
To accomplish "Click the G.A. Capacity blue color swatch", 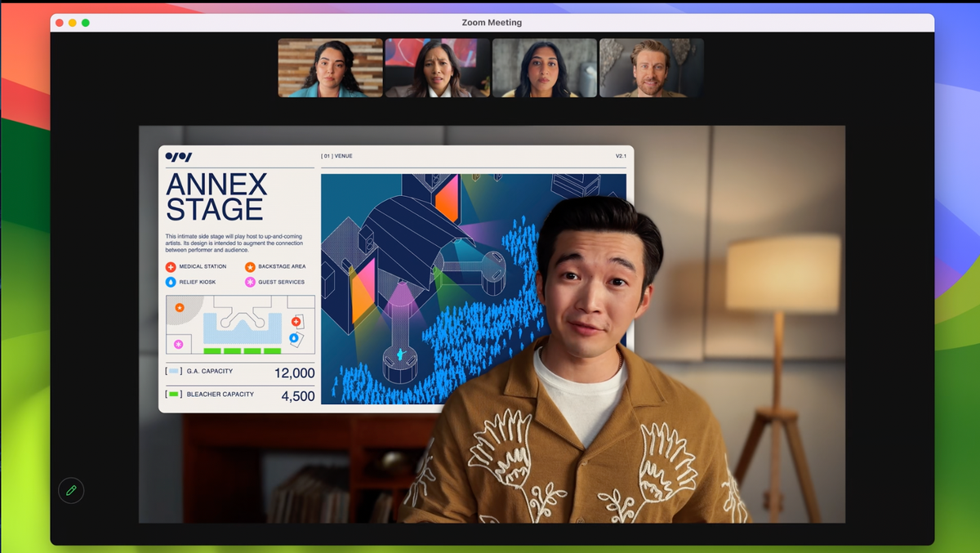I will pos(172,372).
